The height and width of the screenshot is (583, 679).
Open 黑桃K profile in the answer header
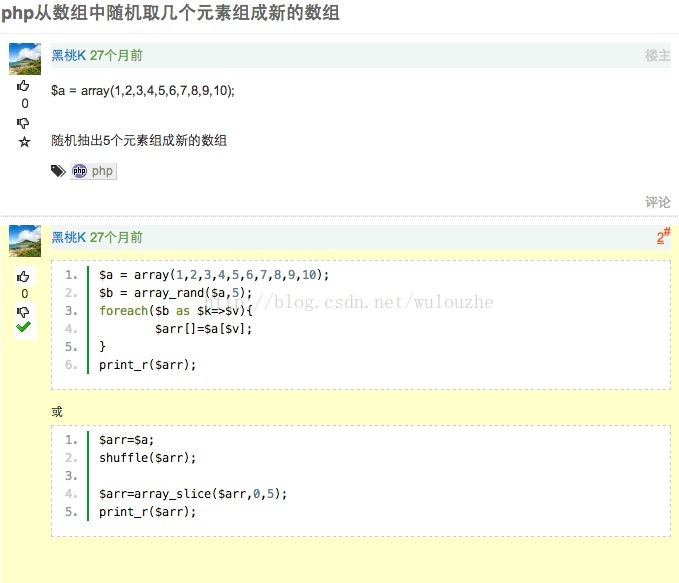[x=68, y=237]
